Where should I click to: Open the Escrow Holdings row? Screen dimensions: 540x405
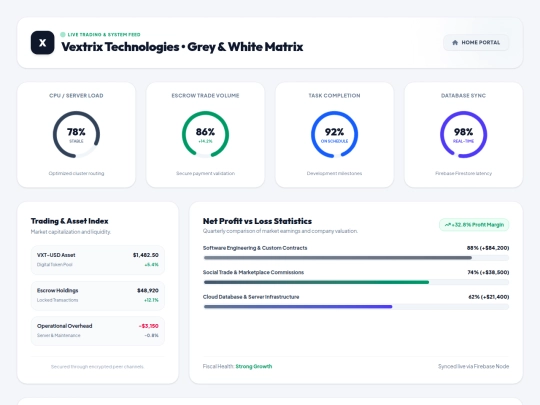98,295
